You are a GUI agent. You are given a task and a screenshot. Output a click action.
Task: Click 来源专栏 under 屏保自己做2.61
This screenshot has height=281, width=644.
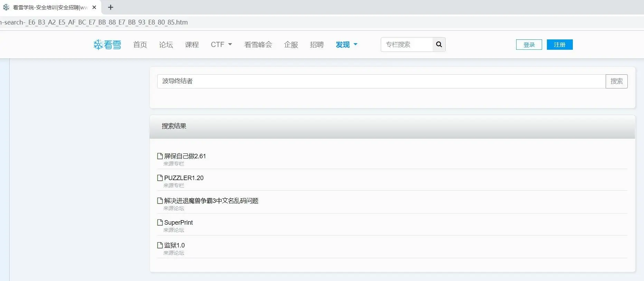[174, 164]
